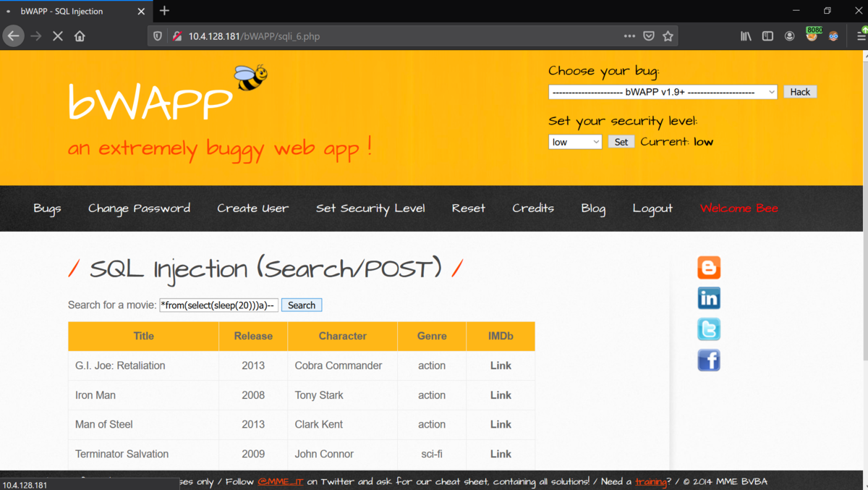Open the training link in footer
868x490 pixels.
click(651, 481)
